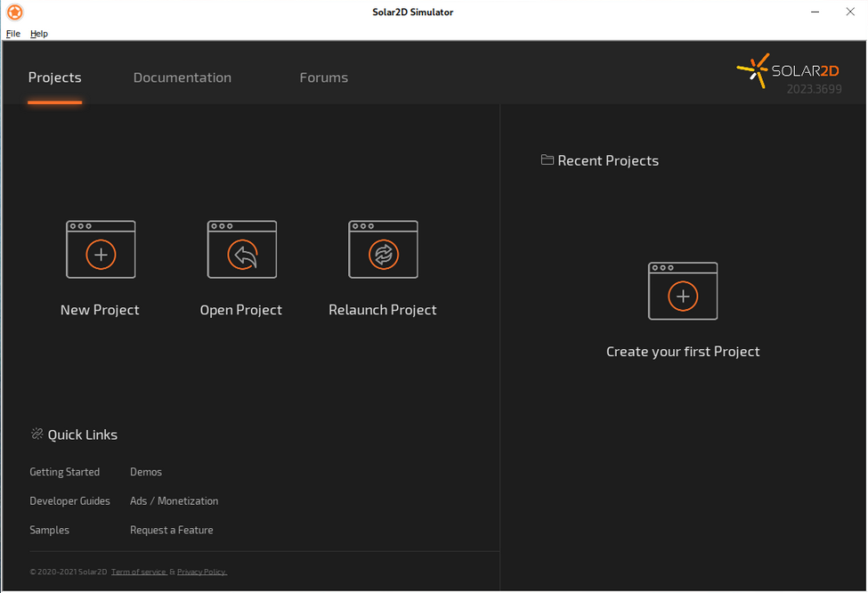This screenshot has width=868, height=593.
Task: Click the 2020-2021 Solar2D copyright text
Action: click(x=68, y=572)
